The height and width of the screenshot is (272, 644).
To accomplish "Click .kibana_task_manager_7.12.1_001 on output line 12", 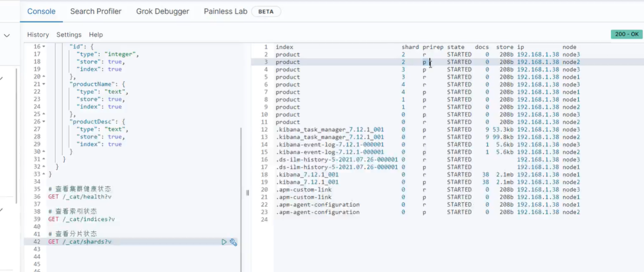I will pos(329,130).
